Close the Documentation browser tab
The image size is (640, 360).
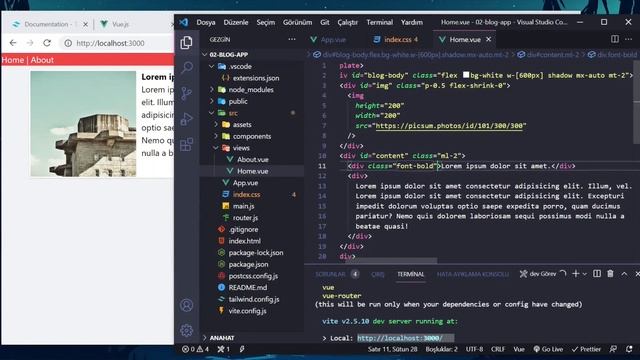pyautogui.click(x=85, y=24)
